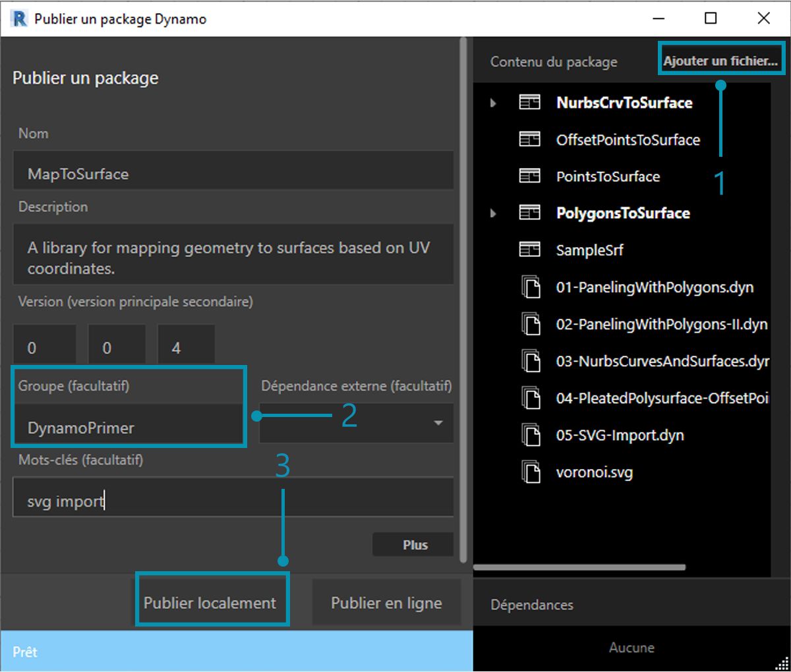Click the OffsetPointsToSurface node icon
Screen dimensions: 791x672
(x=529, y=140)
